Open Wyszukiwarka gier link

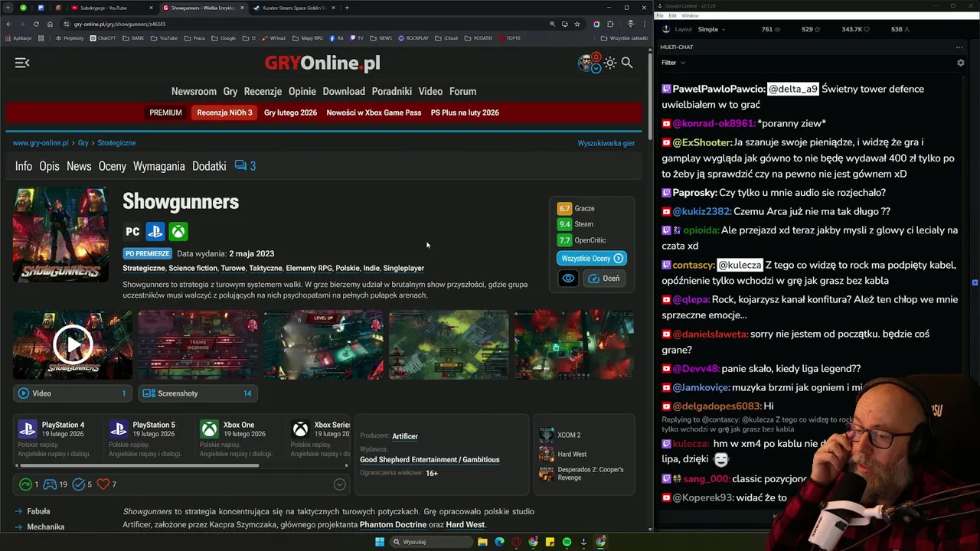tap(606, 143)
